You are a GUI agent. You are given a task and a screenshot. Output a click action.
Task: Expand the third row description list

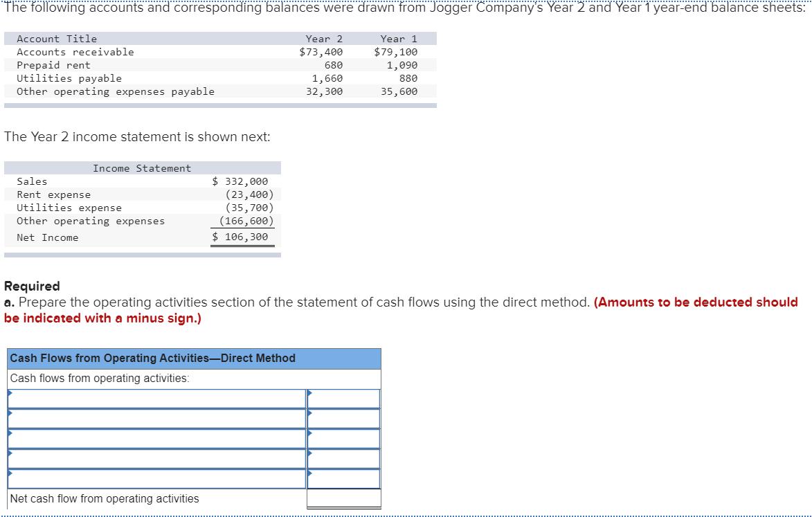pyautogui.click(x=156, y=439)
